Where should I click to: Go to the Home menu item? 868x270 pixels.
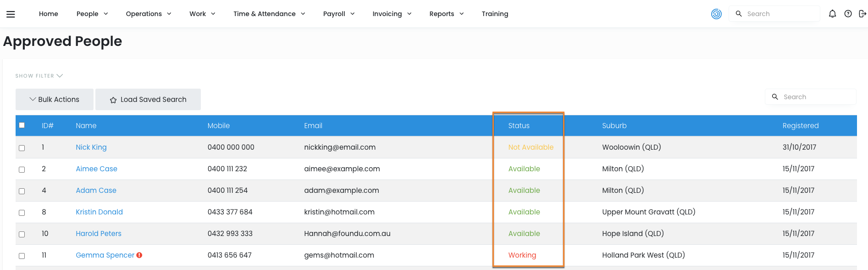point(48,14)
